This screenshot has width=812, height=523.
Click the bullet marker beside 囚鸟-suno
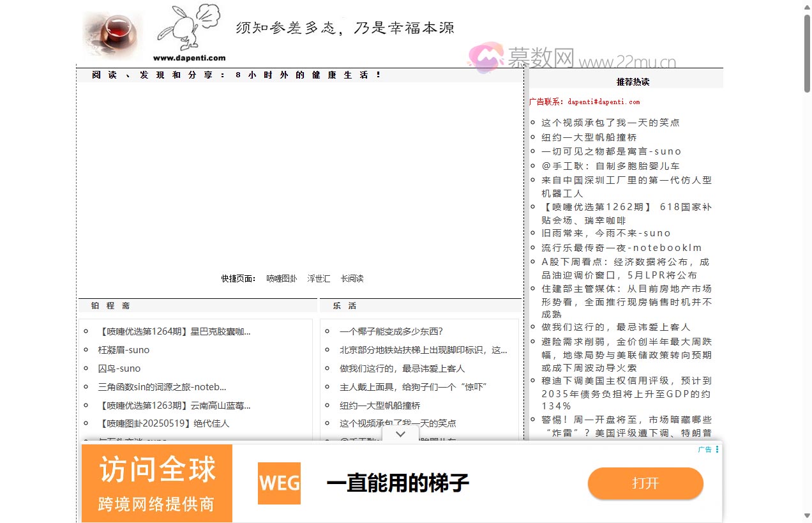(86, 368)
